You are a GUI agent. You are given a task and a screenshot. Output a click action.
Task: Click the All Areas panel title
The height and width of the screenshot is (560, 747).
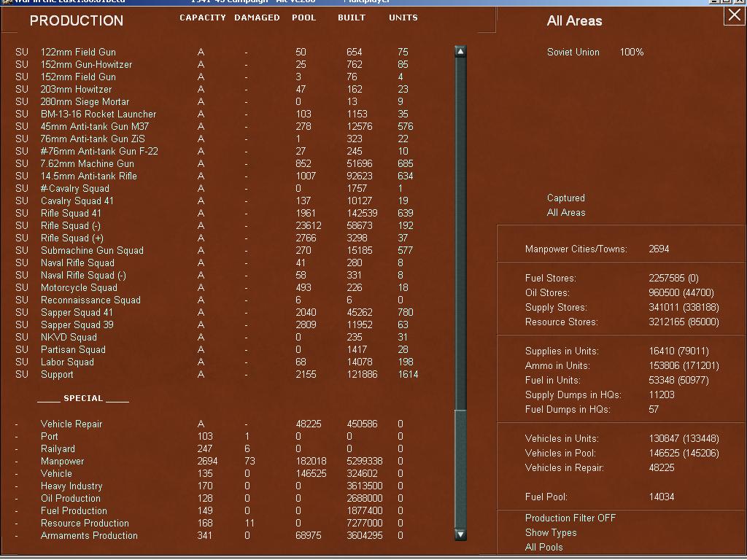click(x=574, y=20)
